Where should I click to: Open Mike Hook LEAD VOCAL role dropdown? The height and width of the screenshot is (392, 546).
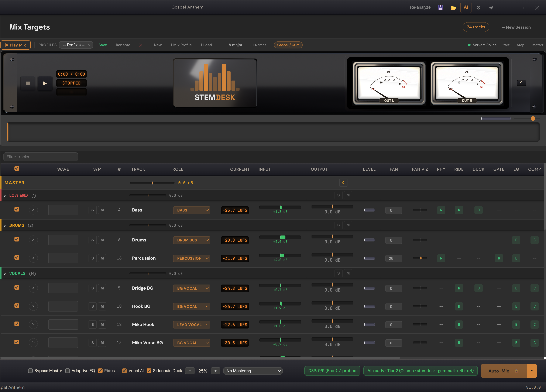[192, 325]
